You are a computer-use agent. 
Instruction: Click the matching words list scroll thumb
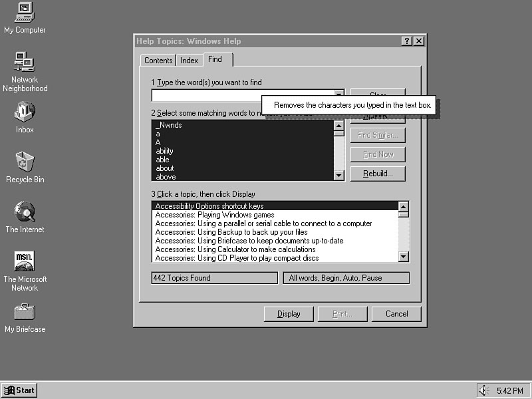point(339,134)
